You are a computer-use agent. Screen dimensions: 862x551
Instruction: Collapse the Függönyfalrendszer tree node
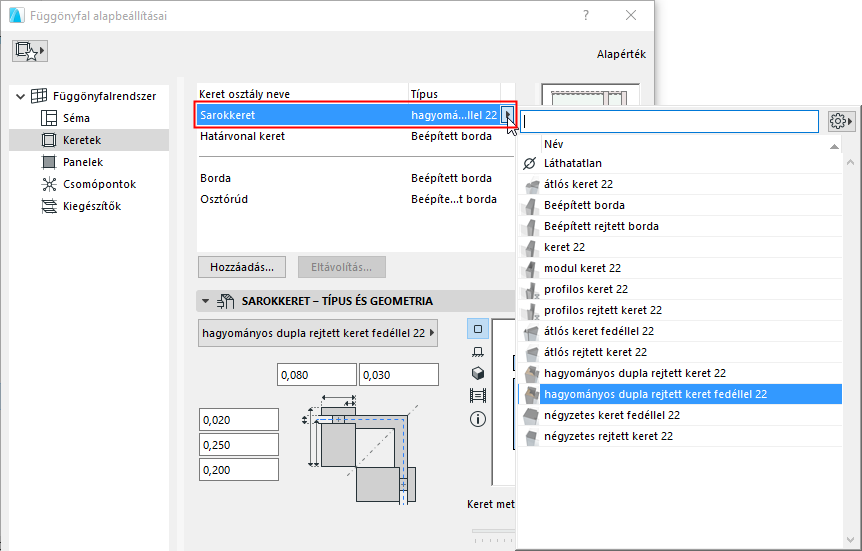click(20, 96)
